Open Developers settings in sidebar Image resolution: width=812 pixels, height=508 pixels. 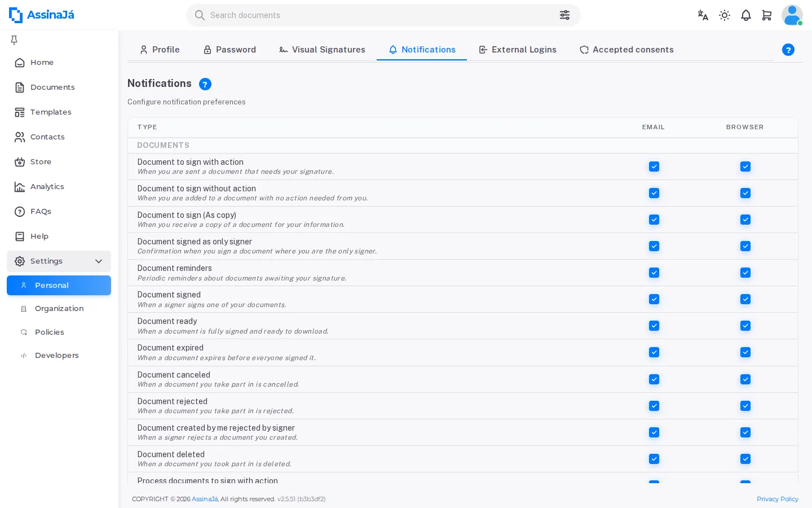point(59,356)
